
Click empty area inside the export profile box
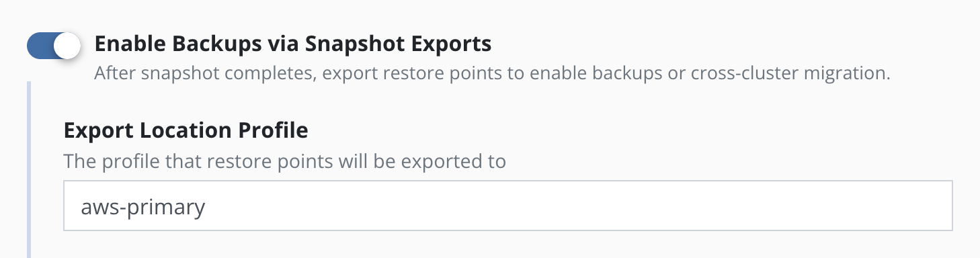click(x=578, y=206)
